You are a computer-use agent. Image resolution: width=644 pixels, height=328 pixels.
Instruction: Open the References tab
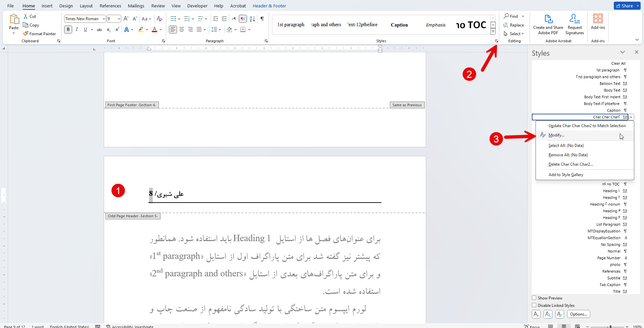click(x=110, y=6)
